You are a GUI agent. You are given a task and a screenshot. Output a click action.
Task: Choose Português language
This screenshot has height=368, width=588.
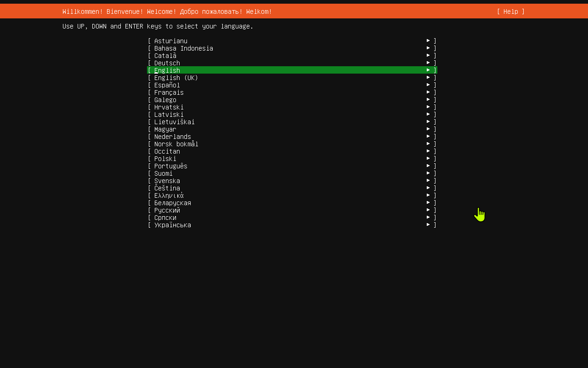pos(292,166)
